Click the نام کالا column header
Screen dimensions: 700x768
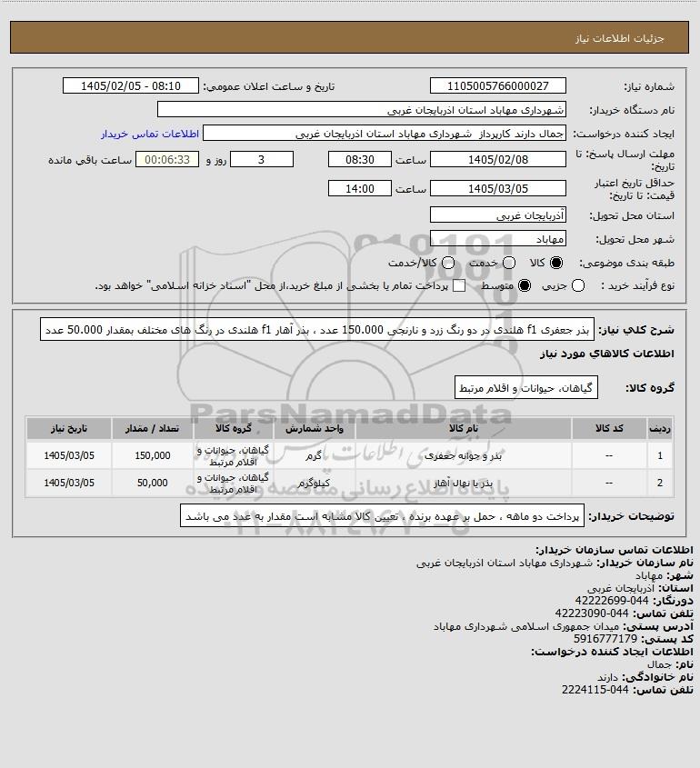463,429
